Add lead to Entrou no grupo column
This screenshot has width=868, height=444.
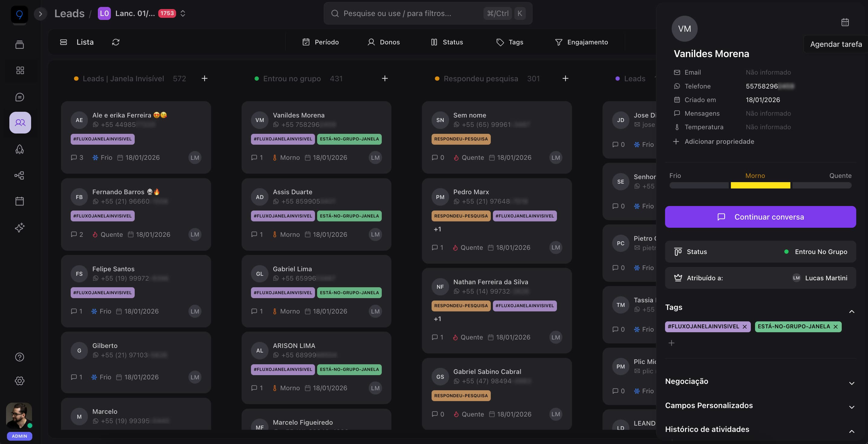coord(385,79)
